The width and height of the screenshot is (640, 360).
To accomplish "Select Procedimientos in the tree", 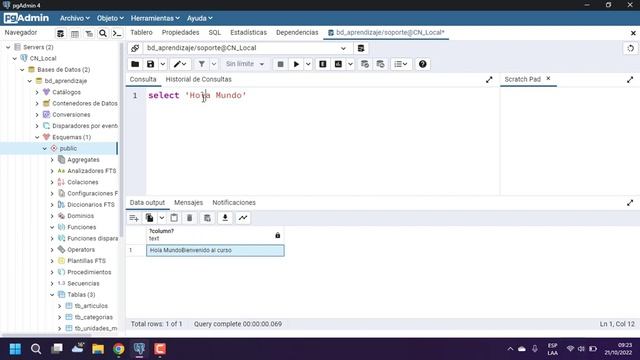I will 89,272.
